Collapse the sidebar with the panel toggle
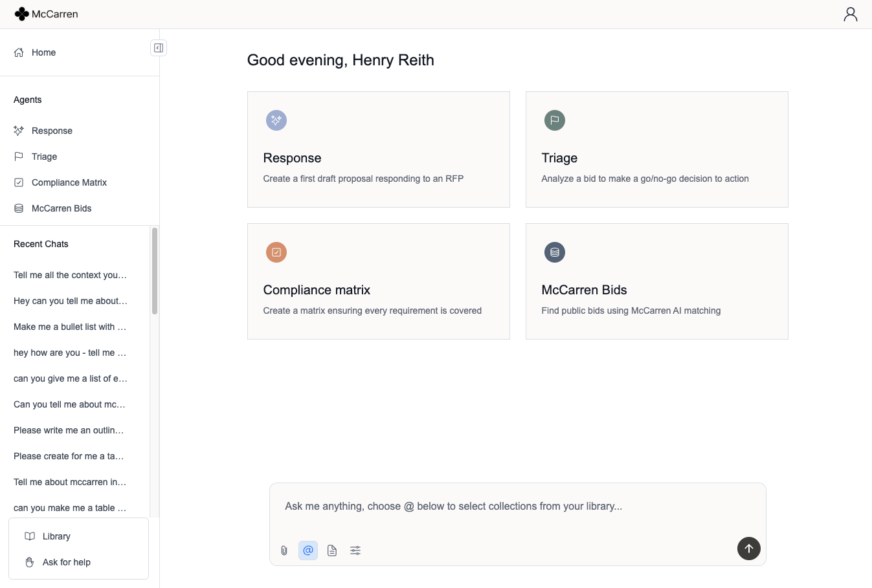Screen dimensions: 872x588 tap(159, 48)
